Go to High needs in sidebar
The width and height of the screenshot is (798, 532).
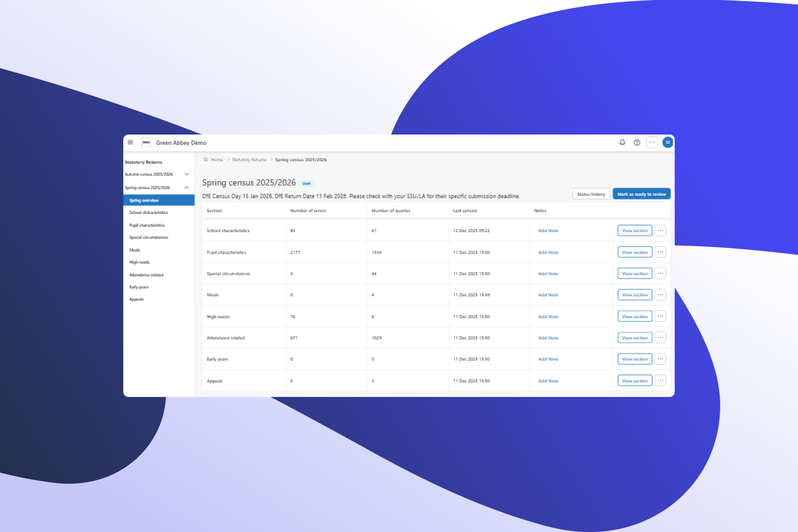(139, 262)
